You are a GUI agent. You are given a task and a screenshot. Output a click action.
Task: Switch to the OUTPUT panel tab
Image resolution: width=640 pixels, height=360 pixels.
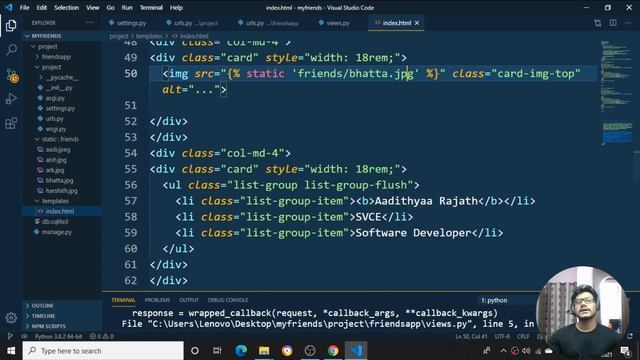[189, 300]
